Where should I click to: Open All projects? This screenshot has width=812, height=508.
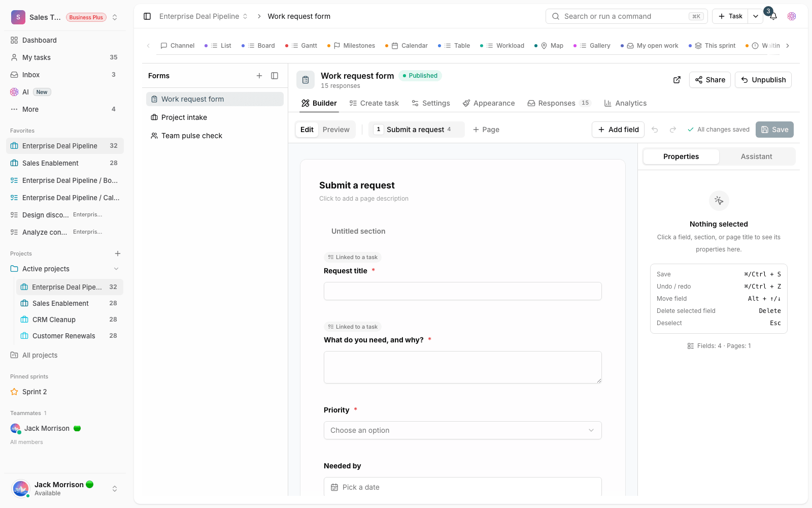[65, 355]
